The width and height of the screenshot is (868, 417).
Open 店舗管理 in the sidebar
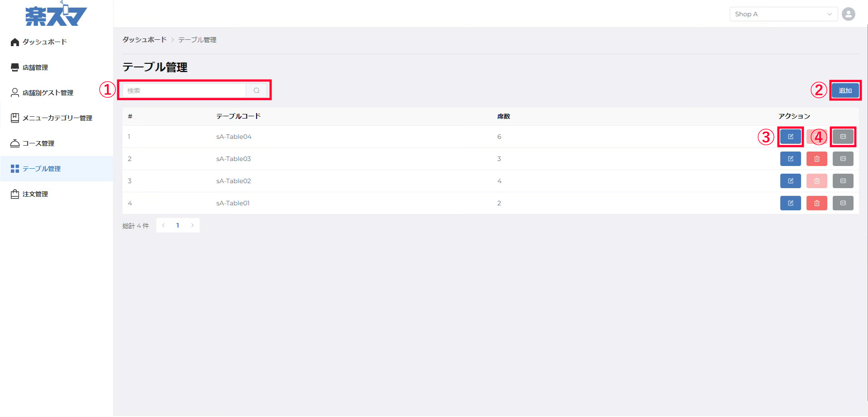point(35,67)
